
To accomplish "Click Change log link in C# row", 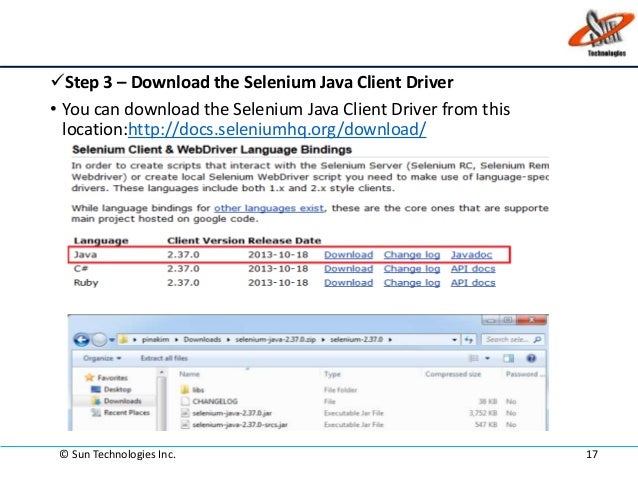I will click(412, 269).
